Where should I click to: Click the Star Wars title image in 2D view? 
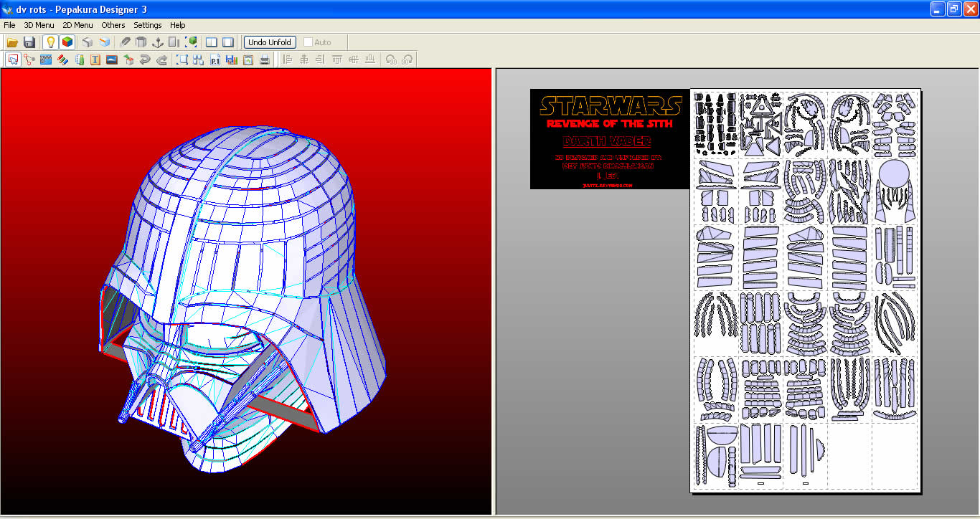[610, 139]
